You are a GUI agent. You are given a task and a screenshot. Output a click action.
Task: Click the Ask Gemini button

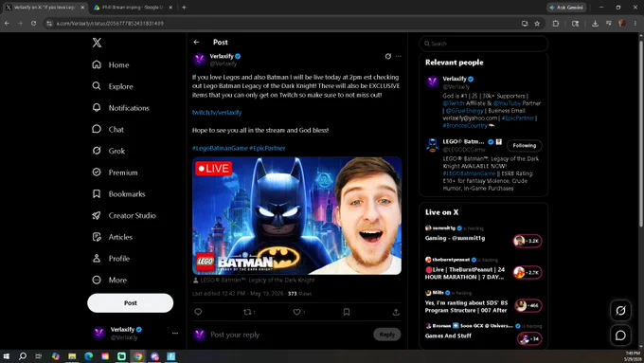coord(566,8)
